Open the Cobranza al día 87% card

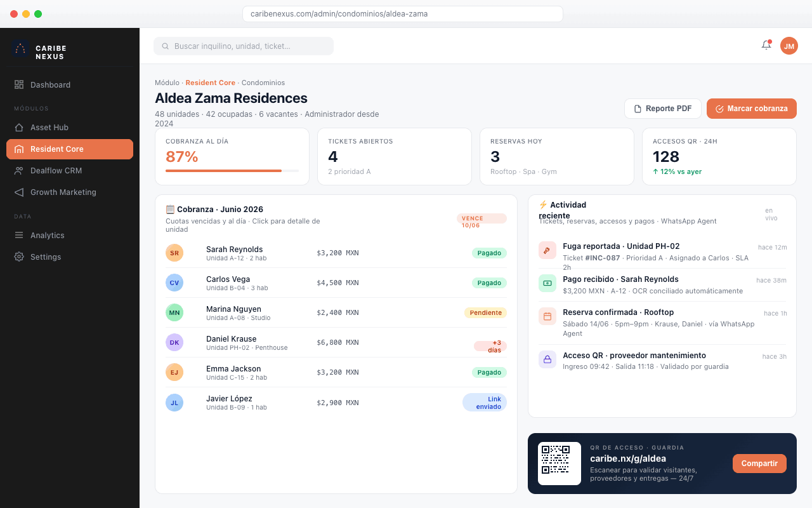[232, 157]
